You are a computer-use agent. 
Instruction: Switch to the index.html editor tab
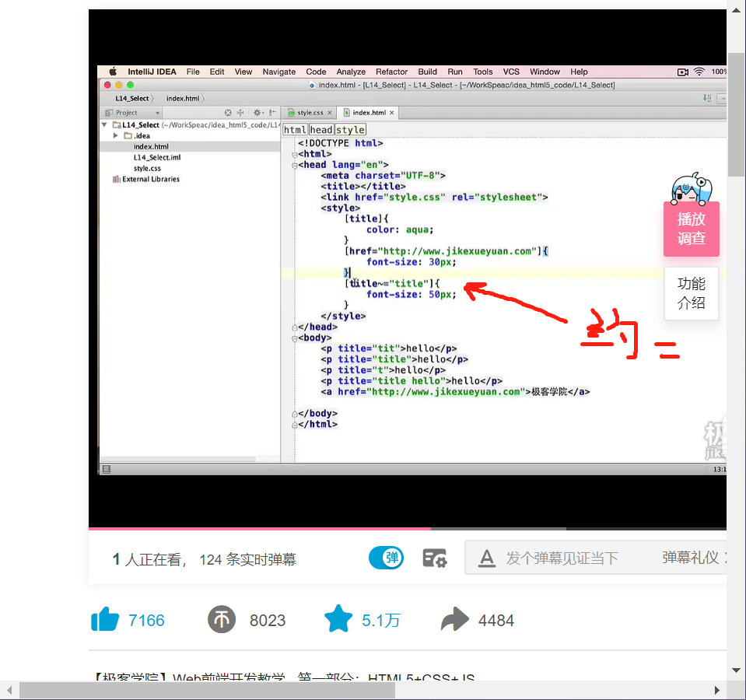369,113
